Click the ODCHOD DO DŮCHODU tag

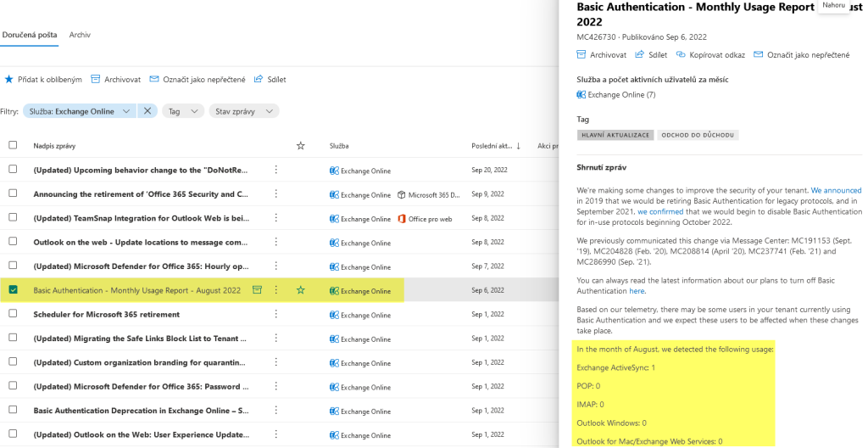(698, 135)
